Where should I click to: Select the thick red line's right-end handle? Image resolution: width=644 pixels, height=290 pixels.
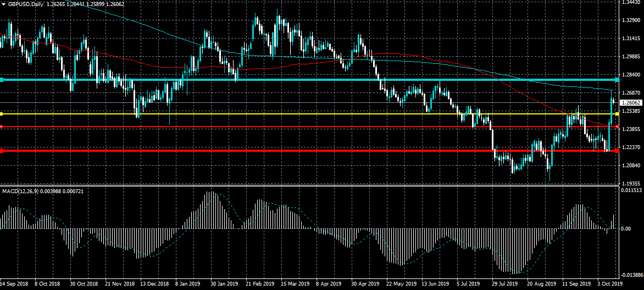(x=617, y=151)
